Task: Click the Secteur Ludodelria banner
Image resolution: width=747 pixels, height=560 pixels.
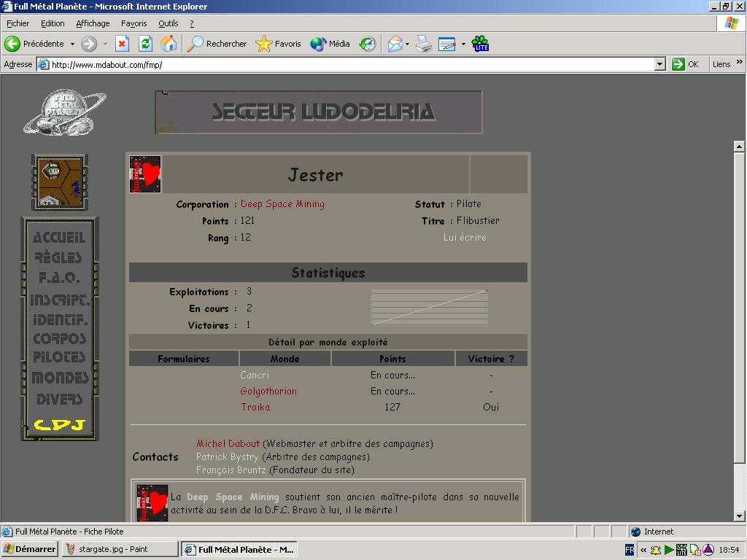Action: point(319,112)
